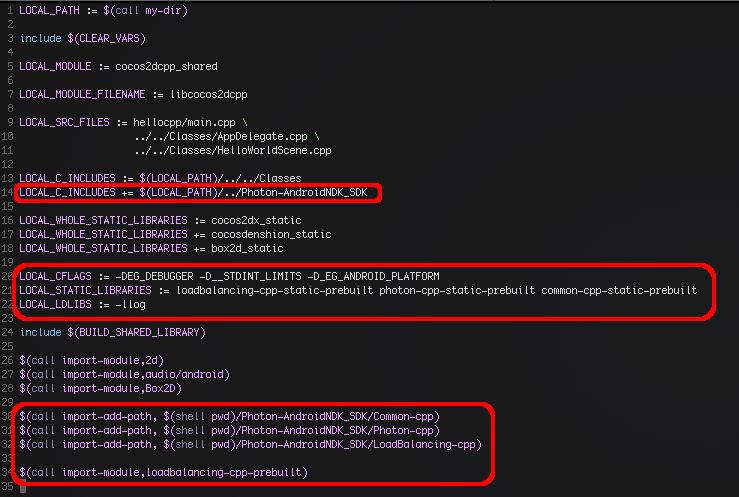This screenshot has height=497, width=739.
Task: Click ../../Classes/AppDelegate.cpp path
Action: point(221,137)
